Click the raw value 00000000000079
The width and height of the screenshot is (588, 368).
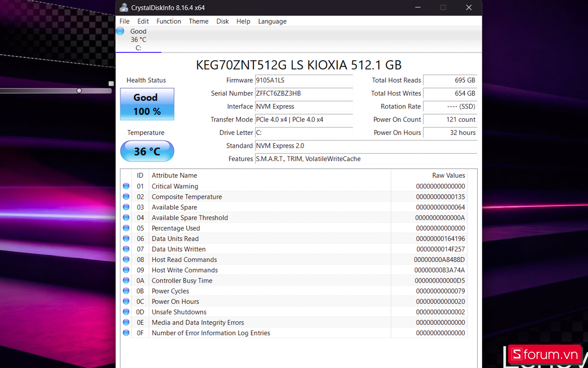(x=441, y=291)
